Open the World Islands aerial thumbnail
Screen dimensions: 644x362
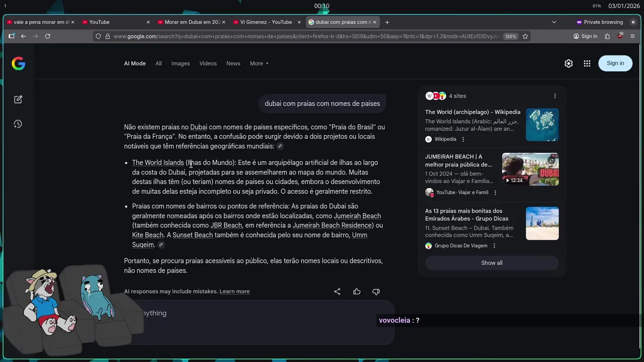(x=542, y=125)
